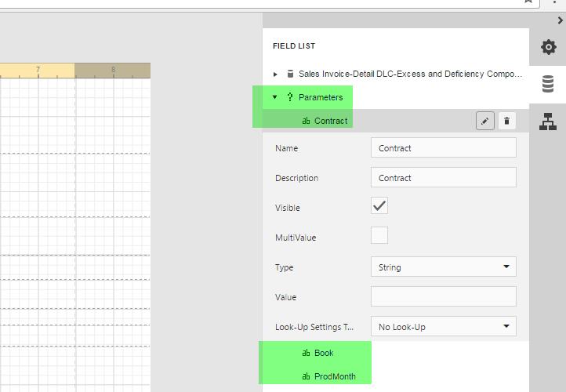Click the Description input field
Screen dimensions: 566x392
pos(443,178)
